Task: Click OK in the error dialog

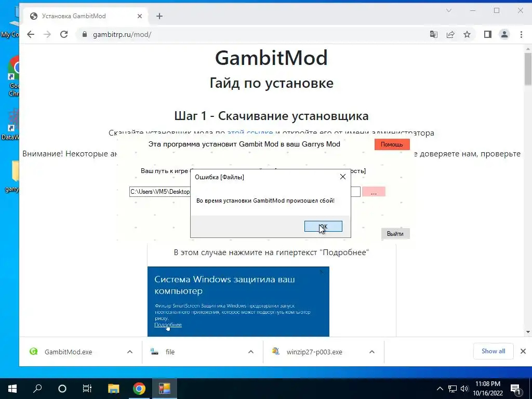Action: point(323,227)
